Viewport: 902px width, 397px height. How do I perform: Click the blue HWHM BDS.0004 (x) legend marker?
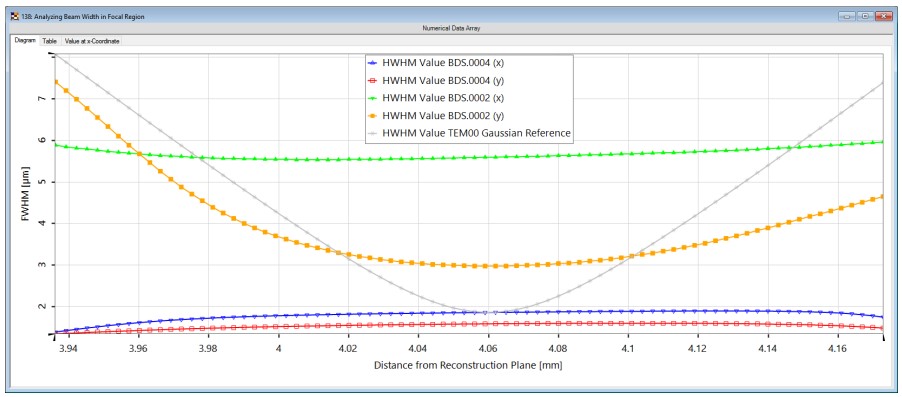pyautogui.click(x=372, y=62)
